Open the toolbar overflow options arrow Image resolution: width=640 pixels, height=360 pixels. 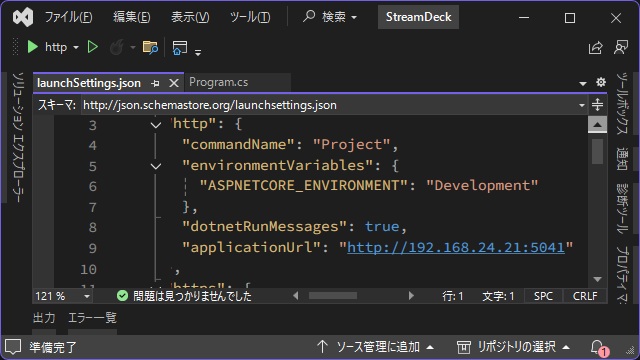[198, 52]
